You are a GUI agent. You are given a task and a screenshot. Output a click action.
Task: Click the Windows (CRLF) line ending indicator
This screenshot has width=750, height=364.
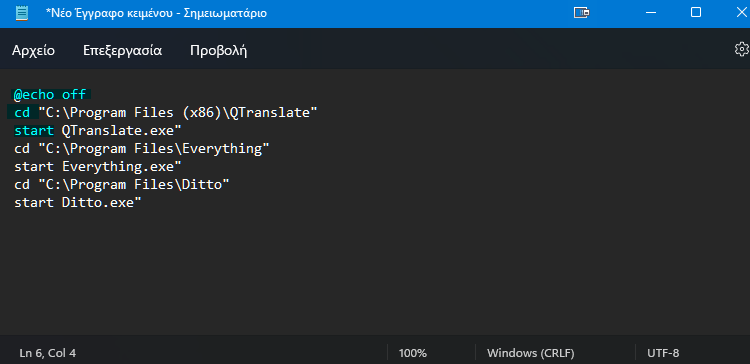point(530,353)
